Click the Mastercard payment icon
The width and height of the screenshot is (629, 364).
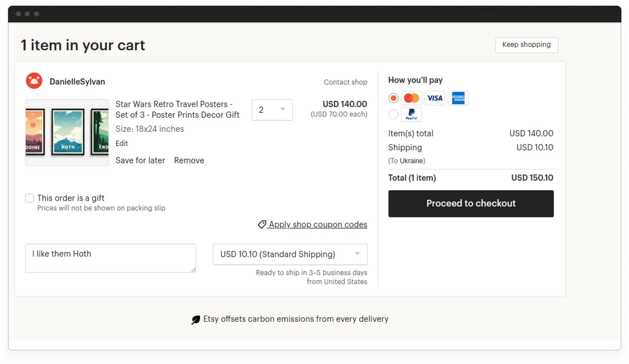point(411,98)
